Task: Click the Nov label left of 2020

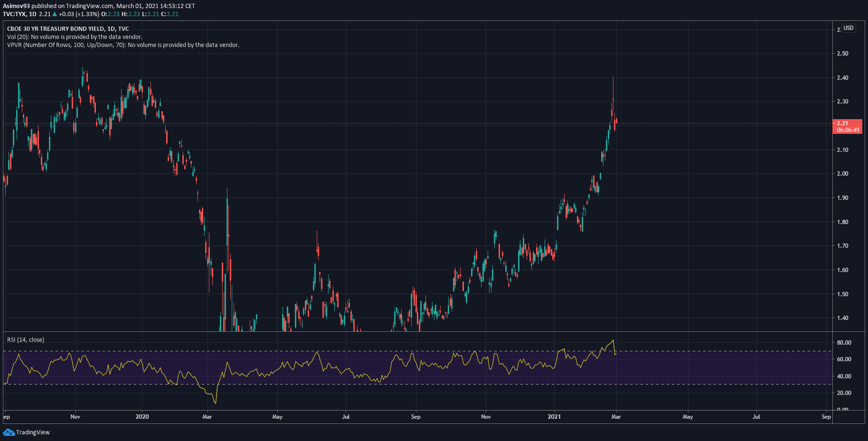Action: point(75,417)
